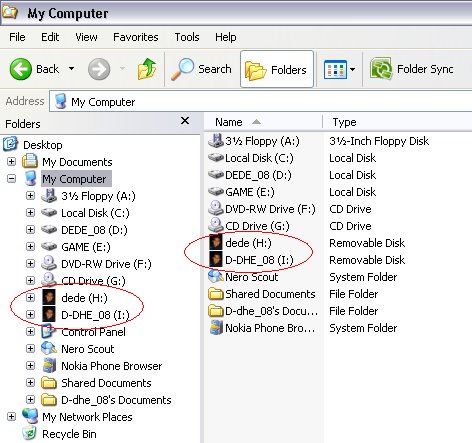Expand D-DHE_08 (I:) tree node
Screen dimensions: 472x443
(30, 315)
